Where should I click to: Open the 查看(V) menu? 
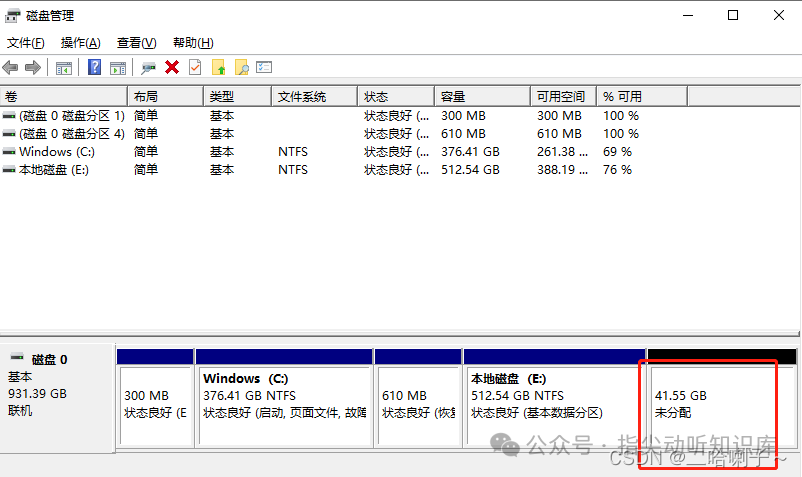(137, 43)
